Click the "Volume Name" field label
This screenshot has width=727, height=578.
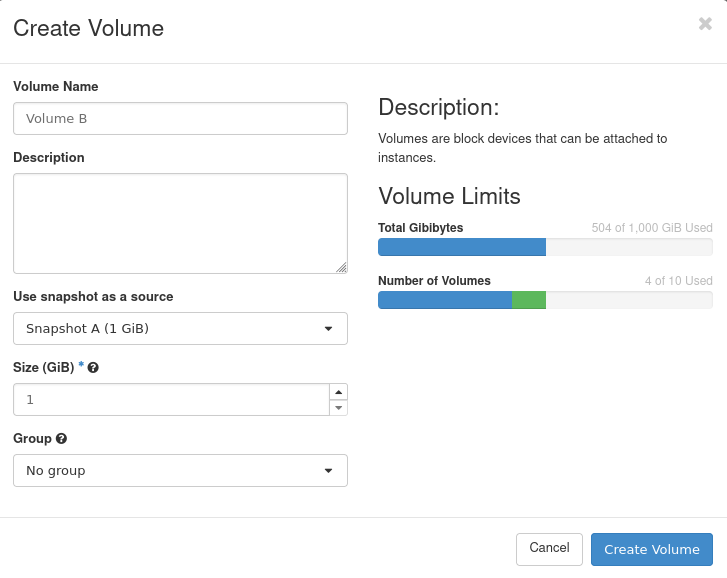56,87
